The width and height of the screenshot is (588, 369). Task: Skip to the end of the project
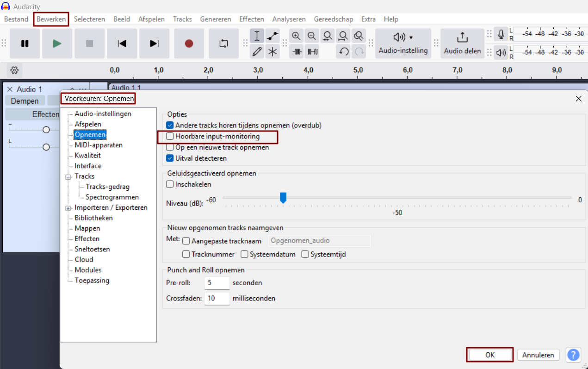coord(155,44)
